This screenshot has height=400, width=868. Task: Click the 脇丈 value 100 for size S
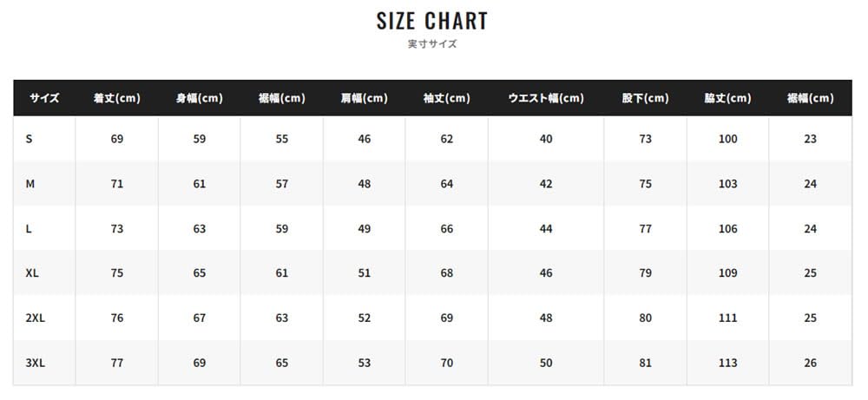727,139
